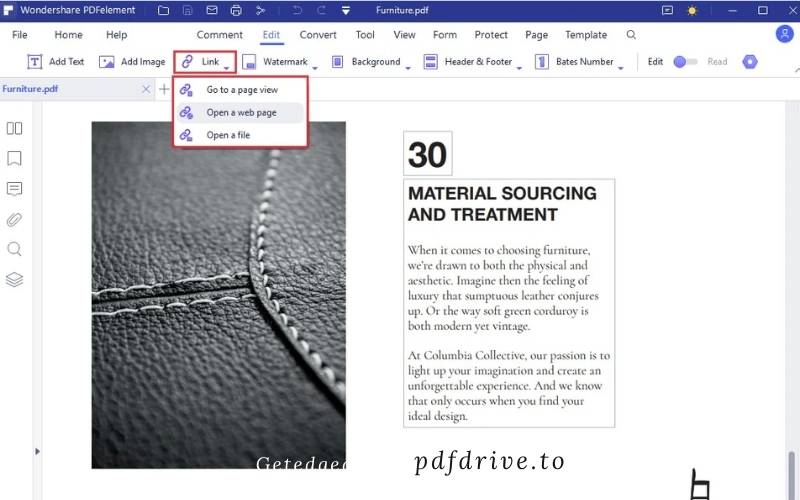The height and width of the screenshot is (500, 800).
Task: Open the Tool tab
Action: (x=365, y=35)
